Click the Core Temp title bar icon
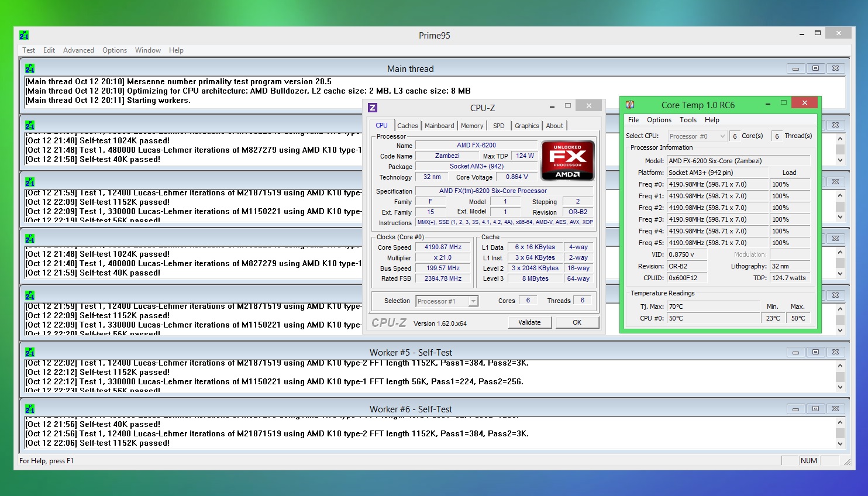This screenshot has width=868, height=496. [630, 105]
